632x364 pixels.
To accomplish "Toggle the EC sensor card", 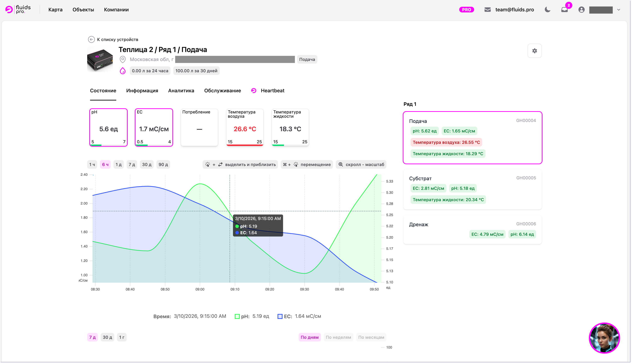I will click(x=154, y=127).
